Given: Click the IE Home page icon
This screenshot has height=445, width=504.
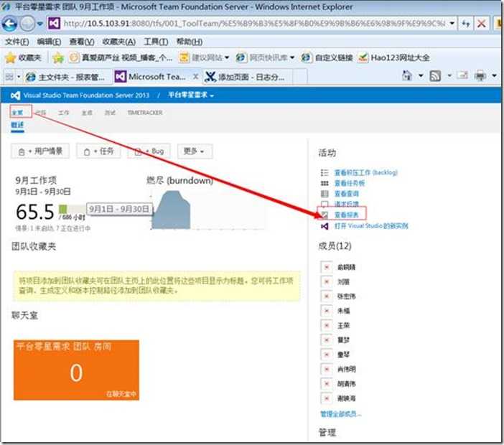Looking at the screenshot, I should point(407,76).
